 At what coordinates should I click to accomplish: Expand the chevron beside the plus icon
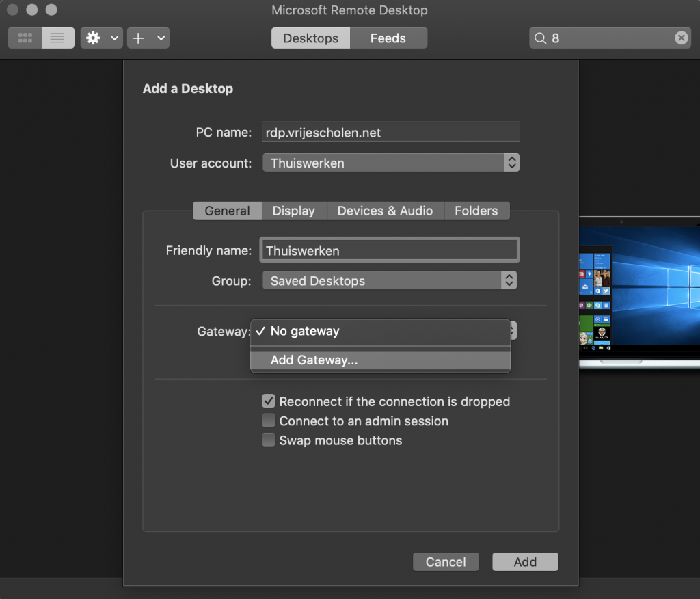point(161,38)
